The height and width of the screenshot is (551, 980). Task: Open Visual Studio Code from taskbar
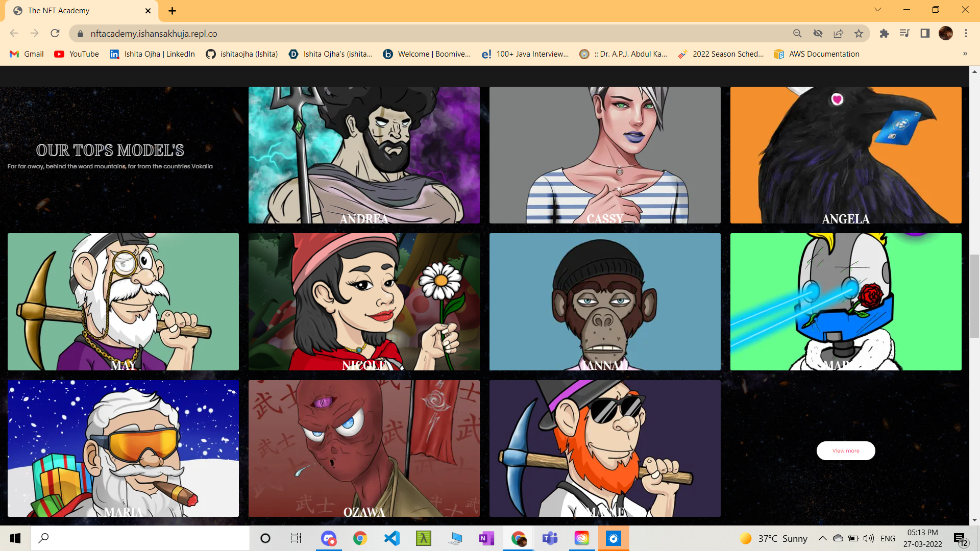click(x=391, y=538)
